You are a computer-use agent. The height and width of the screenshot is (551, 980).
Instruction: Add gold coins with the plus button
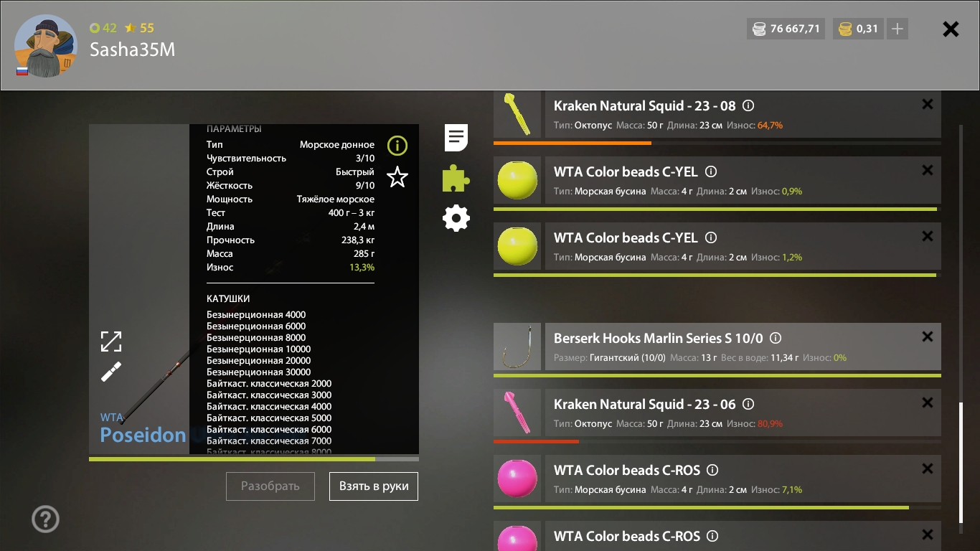pos(897,29)
